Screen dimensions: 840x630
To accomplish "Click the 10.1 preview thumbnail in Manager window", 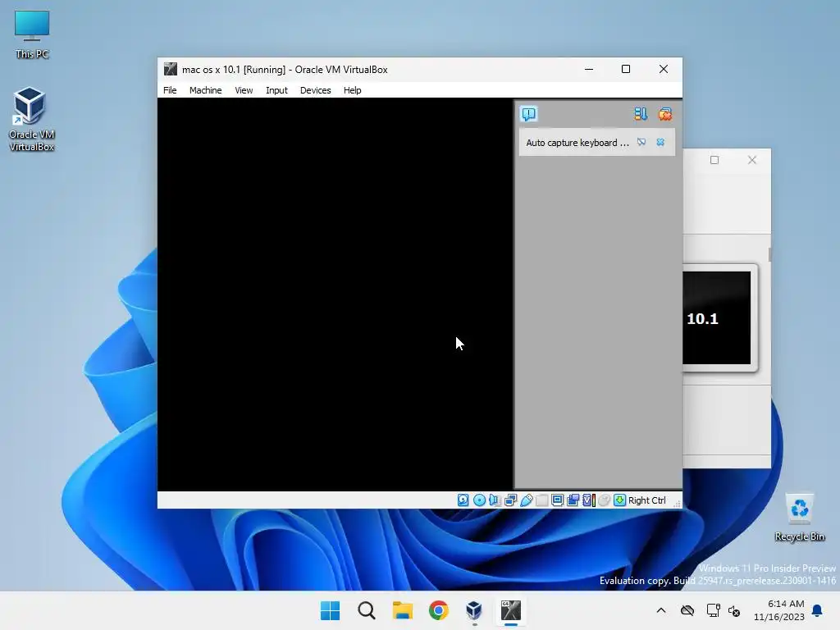I will coord(717,317).
